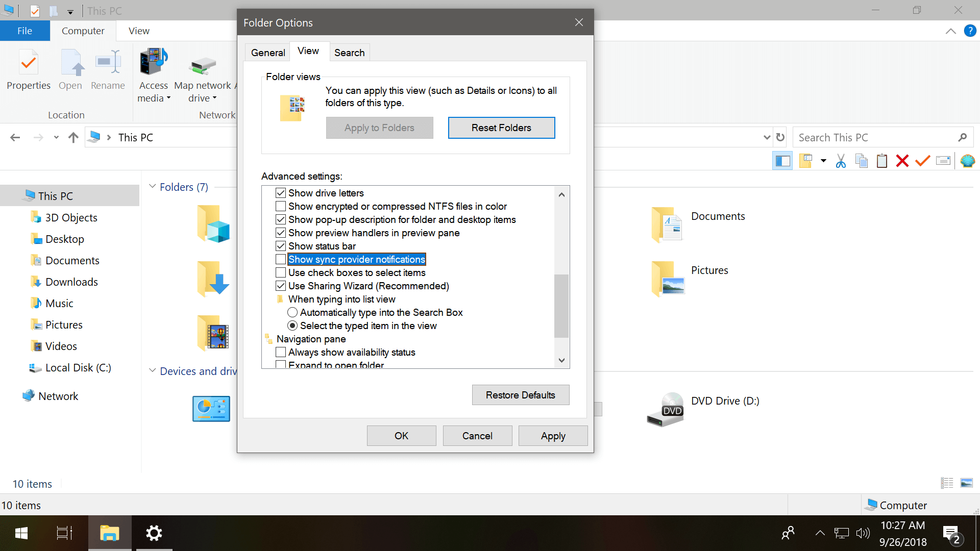Collapse the Folders (7) group
The height and width of the screenshot is (551, 980).
[152, 187]
